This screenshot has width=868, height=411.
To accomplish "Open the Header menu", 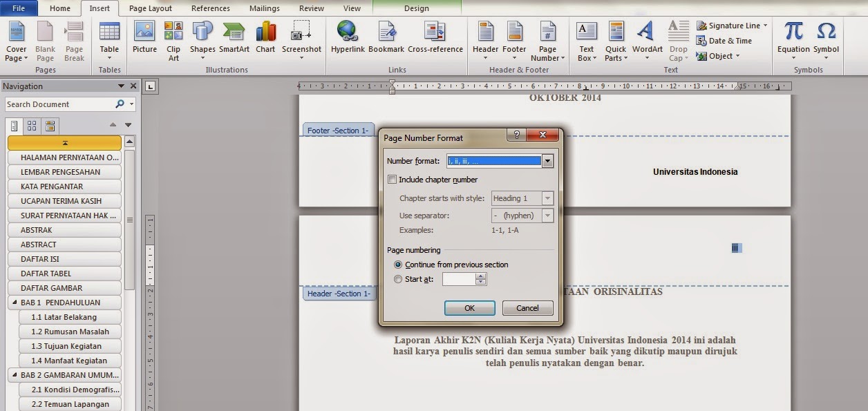I will coord(486,41).
